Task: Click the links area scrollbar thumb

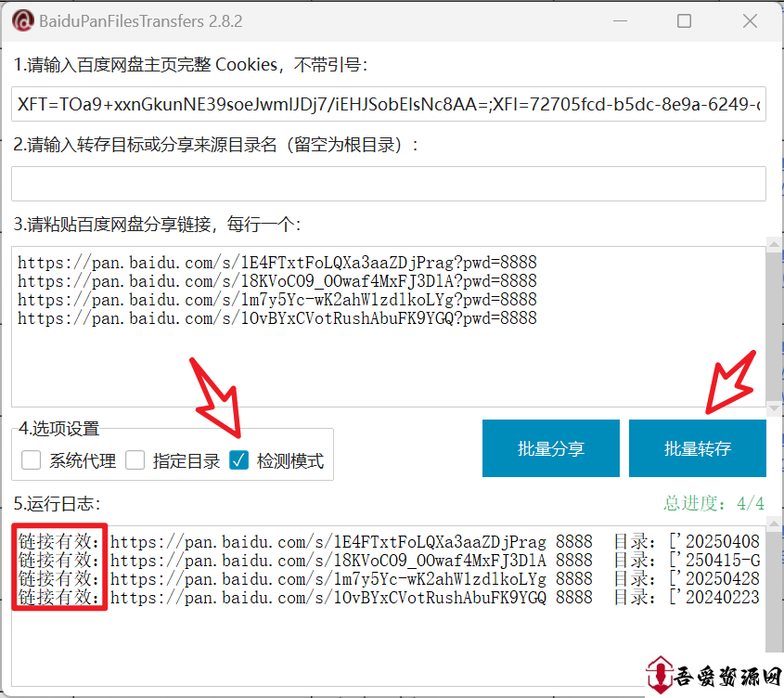Action: click(x=774, y=326)
